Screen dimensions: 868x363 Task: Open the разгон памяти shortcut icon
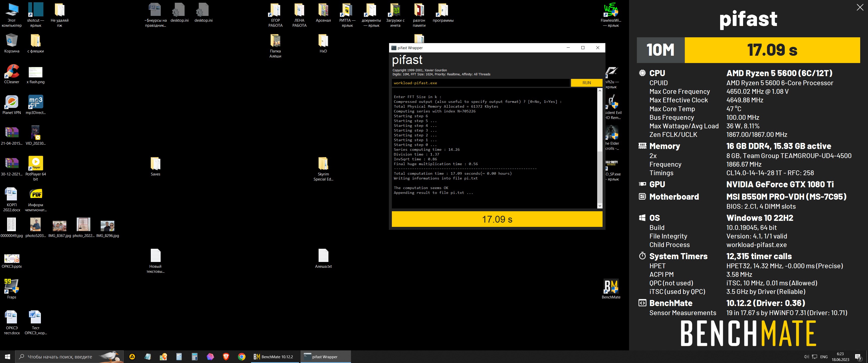(419, 15)
